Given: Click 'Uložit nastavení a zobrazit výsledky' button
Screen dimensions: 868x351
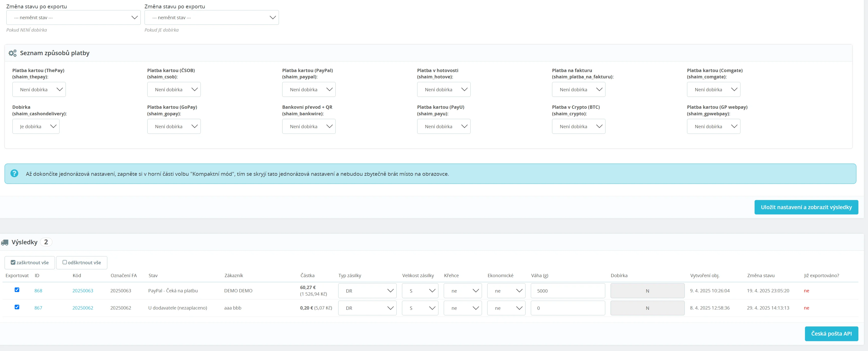Looking at the screenshot, I should coord(806,207).
